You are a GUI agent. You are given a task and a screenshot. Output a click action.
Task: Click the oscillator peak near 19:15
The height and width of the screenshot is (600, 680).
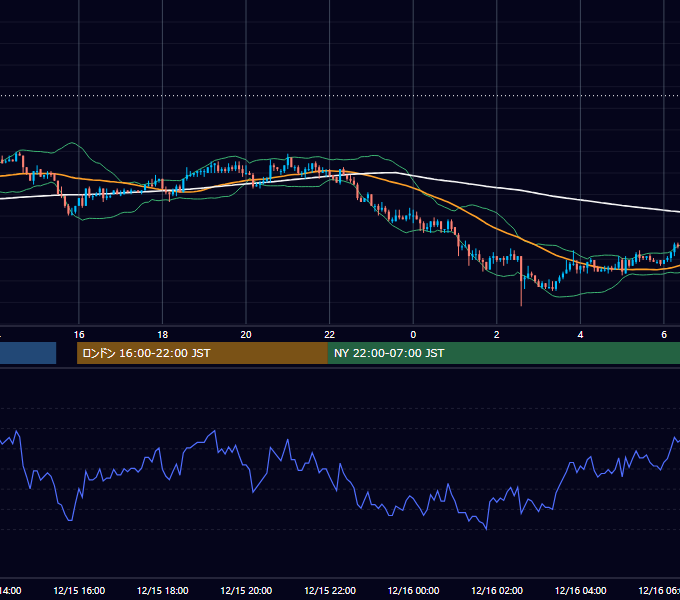(215, 431)
